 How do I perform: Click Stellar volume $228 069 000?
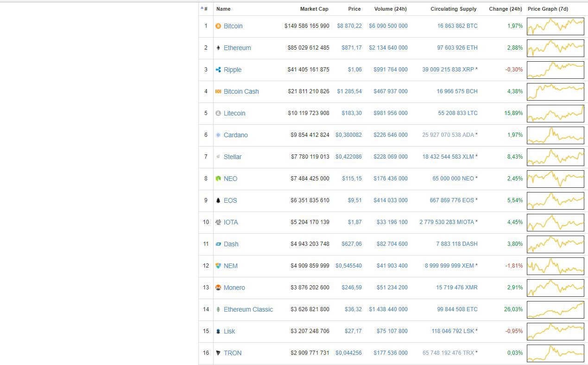(391, 157)
